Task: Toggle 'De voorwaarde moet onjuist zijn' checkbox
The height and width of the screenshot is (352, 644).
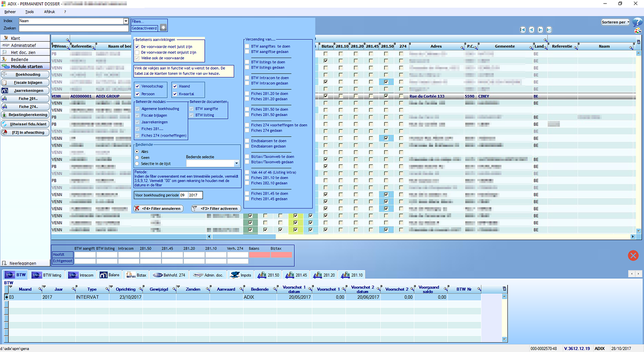Action: pyautogui.click(x=137, y=52)
